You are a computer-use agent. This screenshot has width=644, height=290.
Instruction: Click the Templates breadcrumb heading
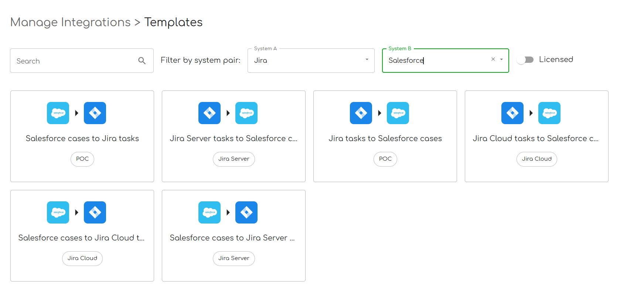click(x=174, y=22)
